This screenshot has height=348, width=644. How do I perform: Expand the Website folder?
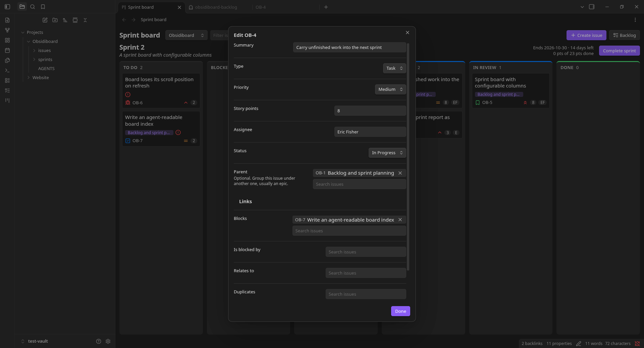(x=29, y=77)
